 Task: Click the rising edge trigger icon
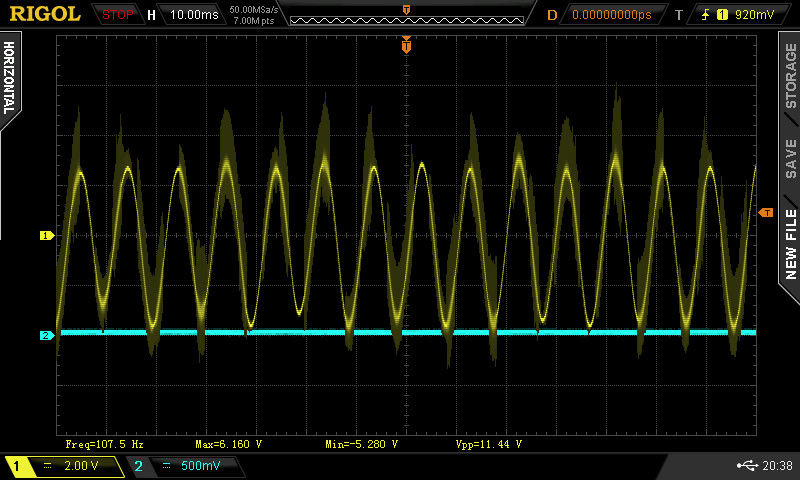[706, 15]
